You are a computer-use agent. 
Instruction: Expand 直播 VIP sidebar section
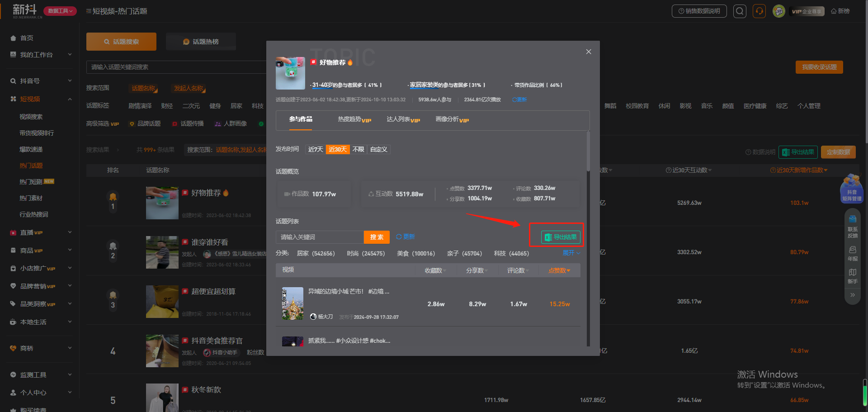[x=41, y=232]
